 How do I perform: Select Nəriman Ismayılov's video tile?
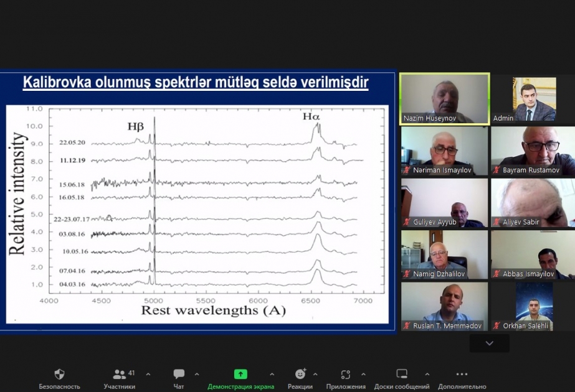tap(444, 151)
